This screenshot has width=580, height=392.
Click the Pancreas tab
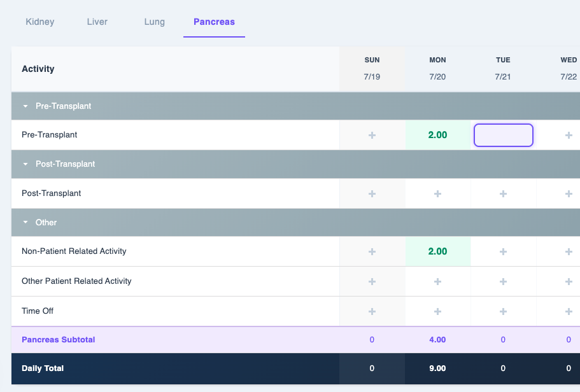pos(214,22)
